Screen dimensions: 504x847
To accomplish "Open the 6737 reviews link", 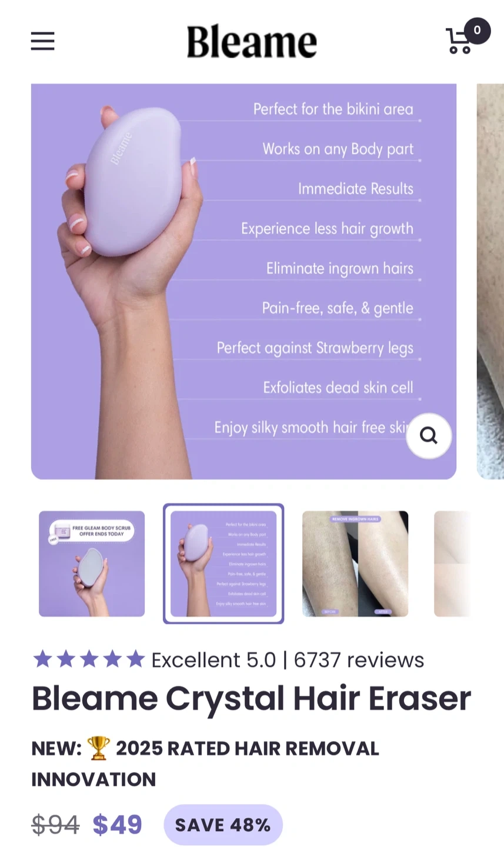I will [x=359, y=660].
